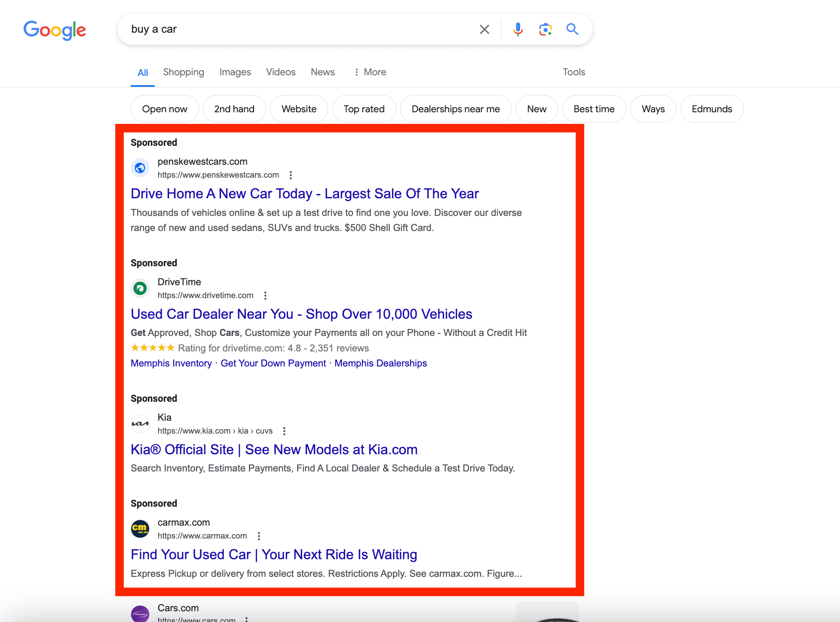Click the DriveTime site name
This screenshot has height=622, width=840.
point(179,282)
